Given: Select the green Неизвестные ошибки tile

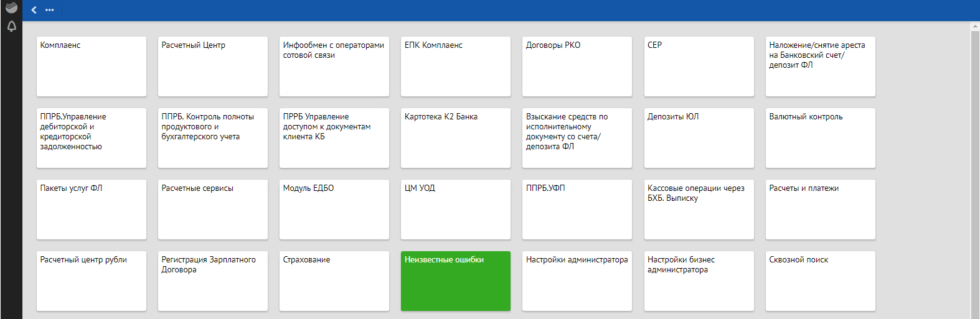Looking at the screenshot, I should pos(456,281).
